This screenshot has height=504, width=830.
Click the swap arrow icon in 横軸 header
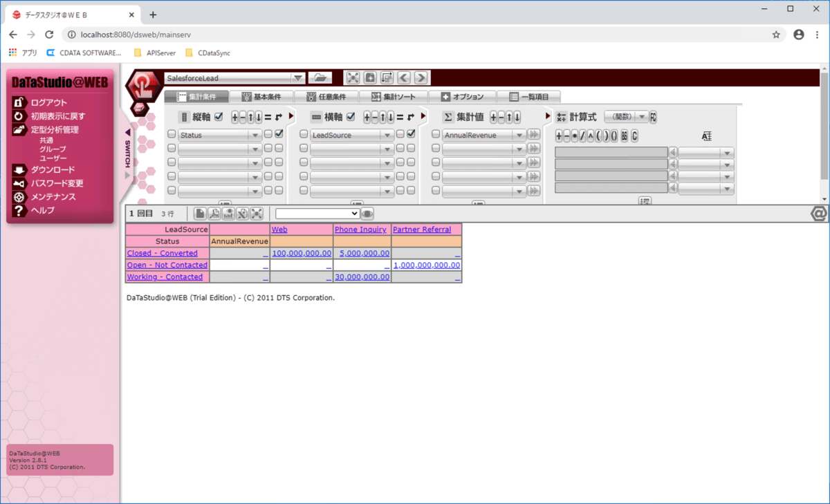(410, 117)
